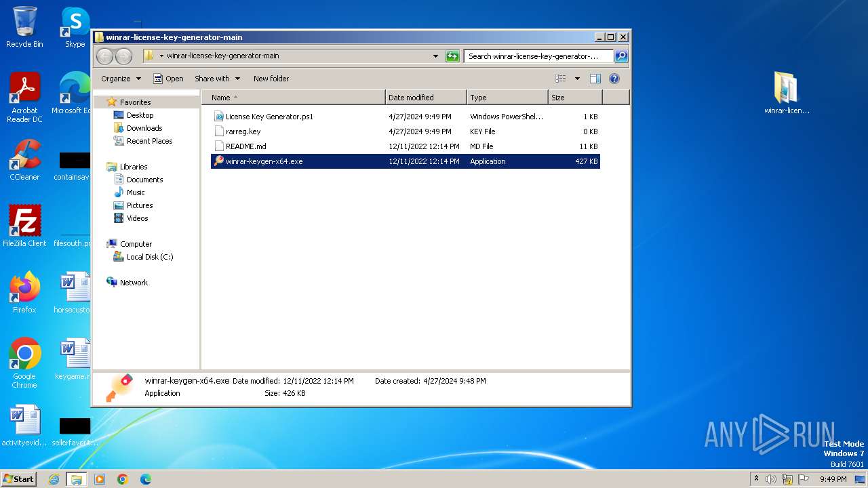Sort by Date modified column header
The image size is (868, 488).
(426, 98)
